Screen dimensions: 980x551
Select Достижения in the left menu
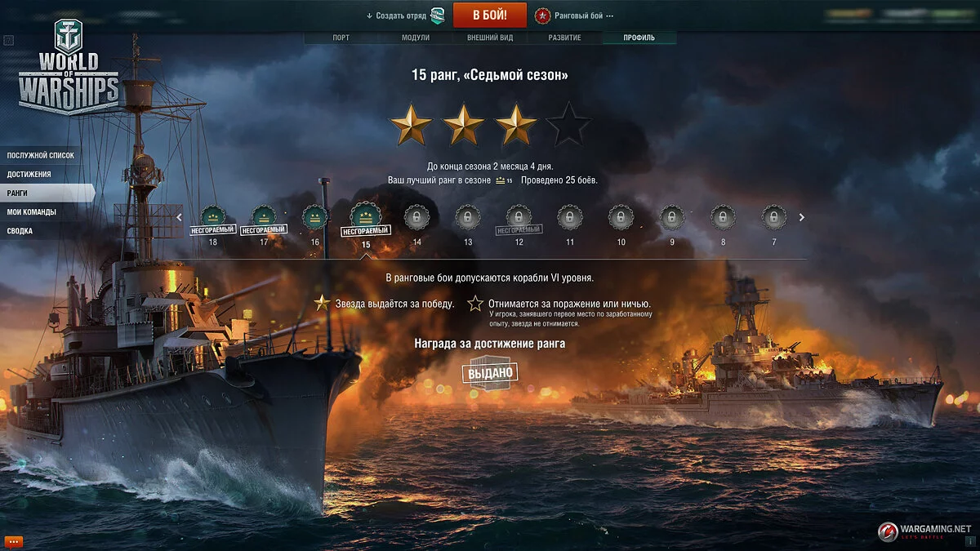point(29,174)
